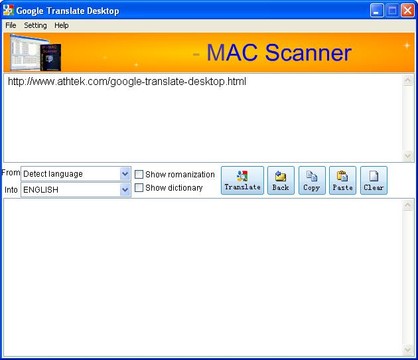This screenshot has width=418, height=360.
Task: Click the MAC Scanner banner ad
Action: pyautogui.click(x=209, y=53)
